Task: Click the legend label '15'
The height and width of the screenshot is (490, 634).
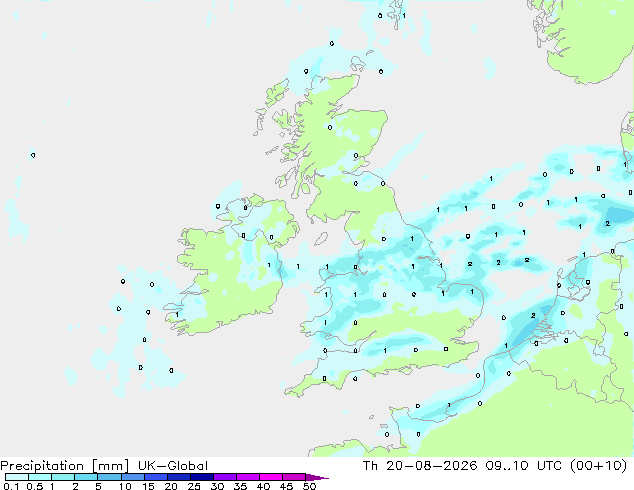Action: click(148, 486)
